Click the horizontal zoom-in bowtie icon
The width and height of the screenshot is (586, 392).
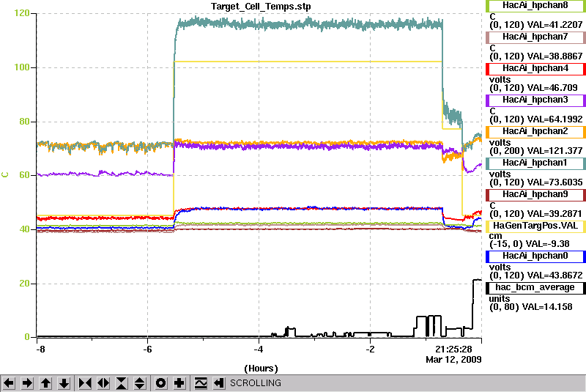[85, 383]
